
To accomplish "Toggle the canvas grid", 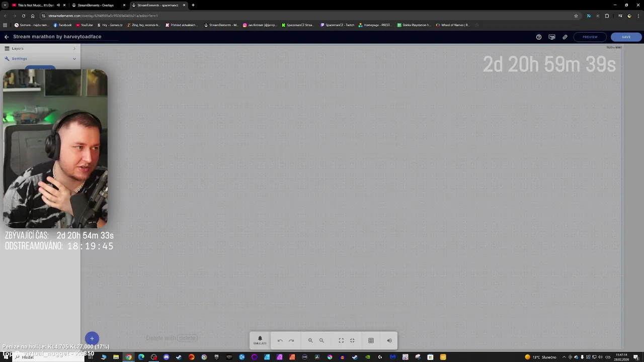I will [x=371, y=340].
